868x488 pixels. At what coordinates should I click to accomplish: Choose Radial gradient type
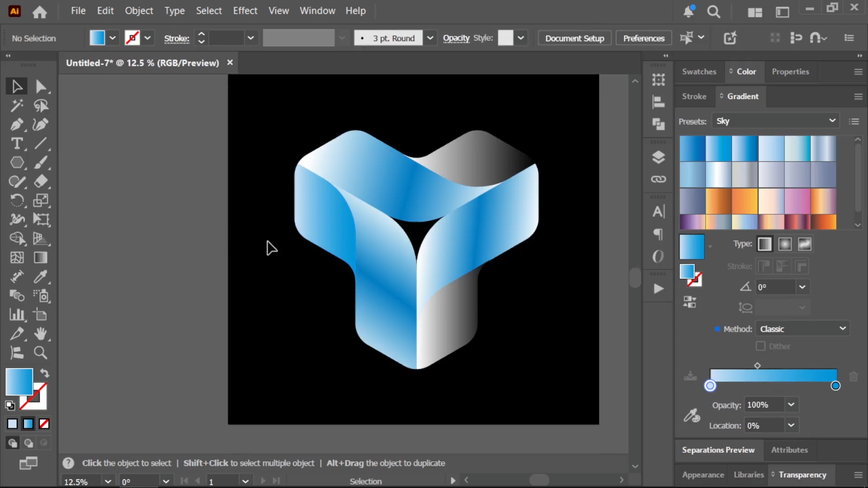[x=785, y=244]
